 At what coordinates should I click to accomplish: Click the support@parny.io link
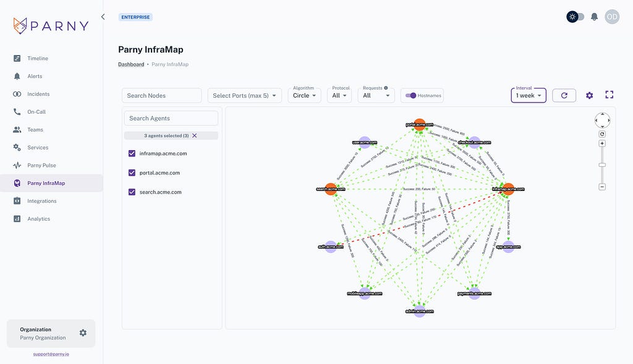[x=51, y=354]
